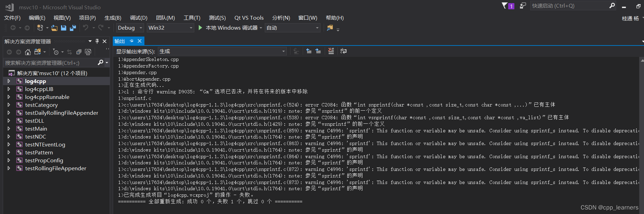The image size is (644, 214).
Task: Toggle pin on Solution Explorer panel
Action: 97,41
